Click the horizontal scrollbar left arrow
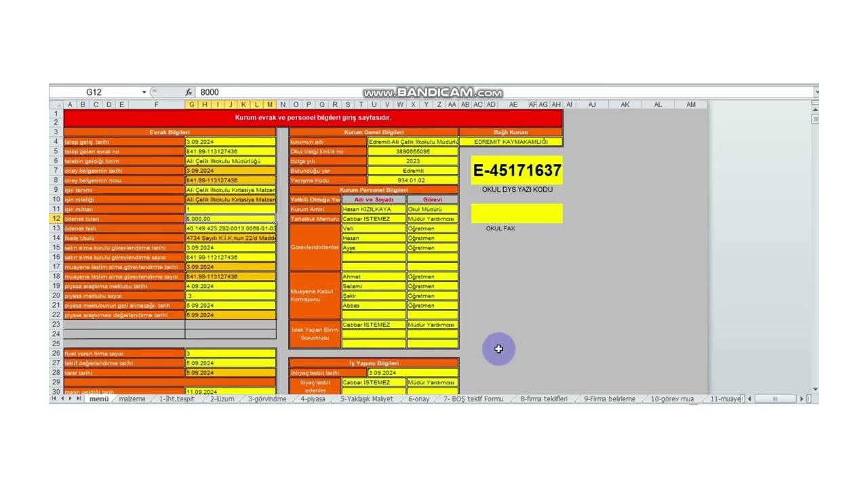Viewport: 868px width, 488px height. point(749,399)
